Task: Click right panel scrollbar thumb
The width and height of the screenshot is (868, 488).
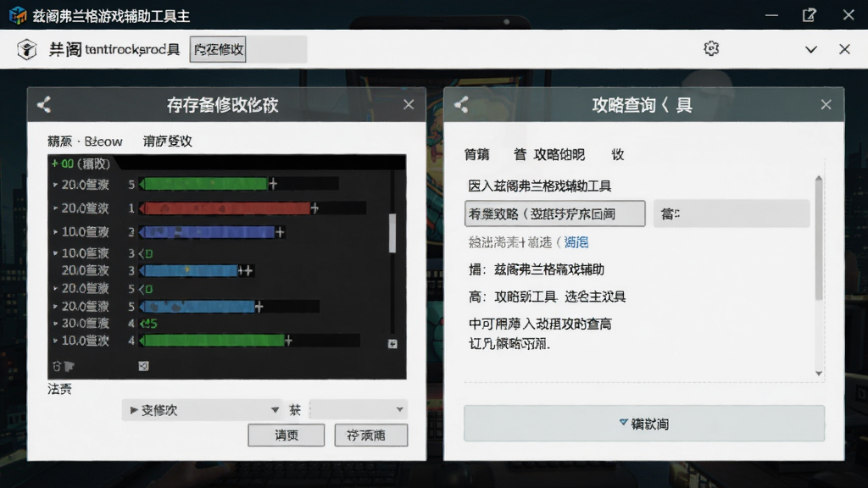Action: pyautogui.click(x=819, y=241)
